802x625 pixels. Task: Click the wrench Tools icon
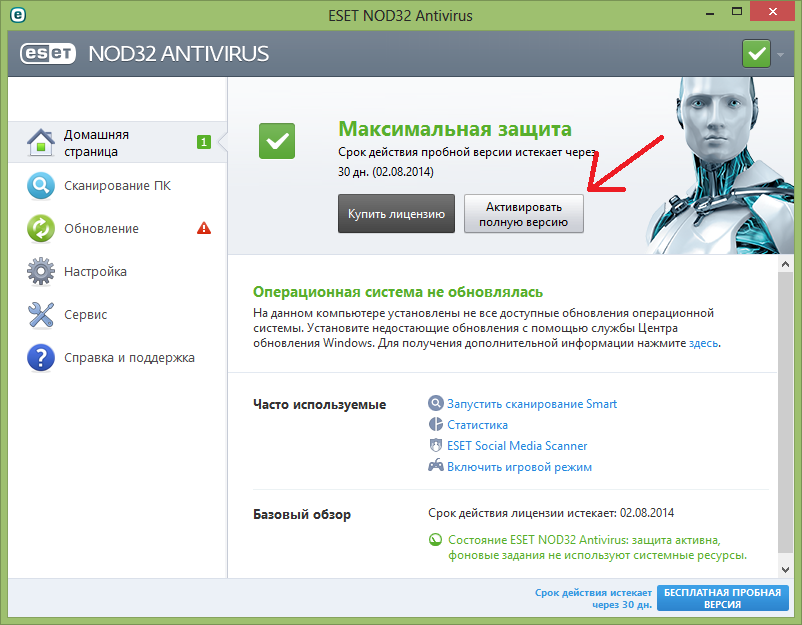click(x=41, y=315)
